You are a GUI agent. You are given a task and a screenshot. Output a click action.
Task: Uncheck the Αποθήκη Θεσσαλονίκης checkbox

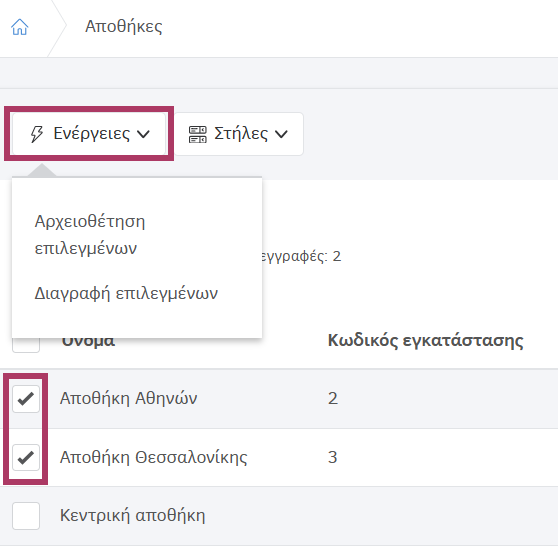coord(26,457)
